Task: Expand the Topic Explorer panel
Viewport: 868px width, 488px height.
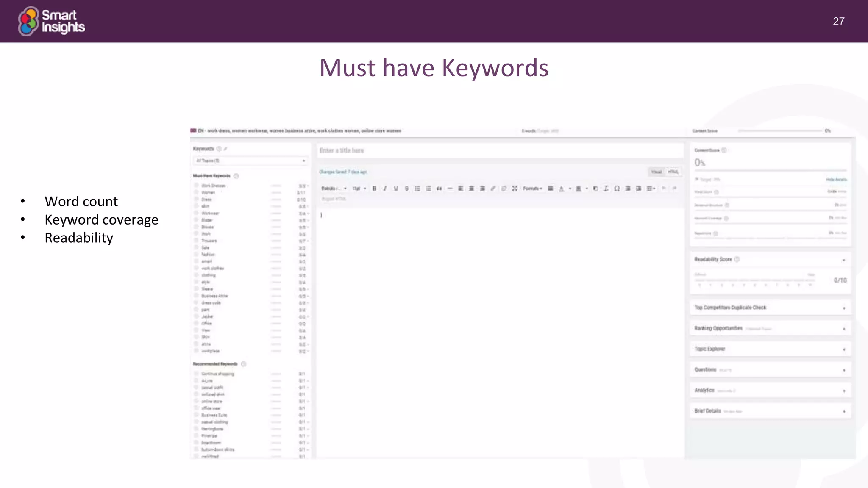Action: (844, 349)
